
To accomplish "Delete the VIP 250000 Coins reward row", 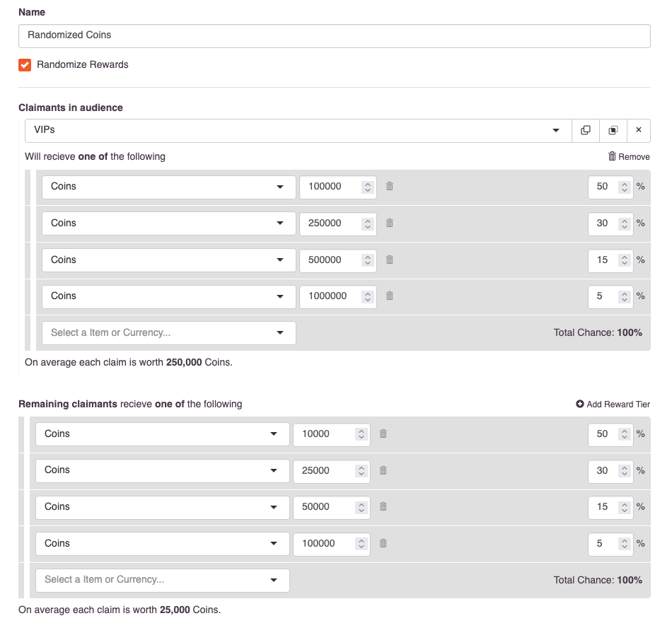I will [x=389, y=223].
